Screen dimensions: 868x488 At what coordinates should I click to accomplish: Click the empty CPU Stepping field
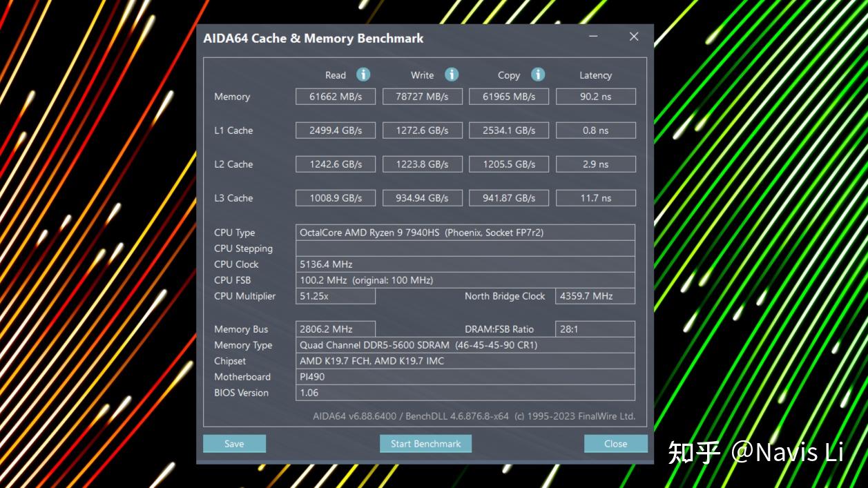465,248
